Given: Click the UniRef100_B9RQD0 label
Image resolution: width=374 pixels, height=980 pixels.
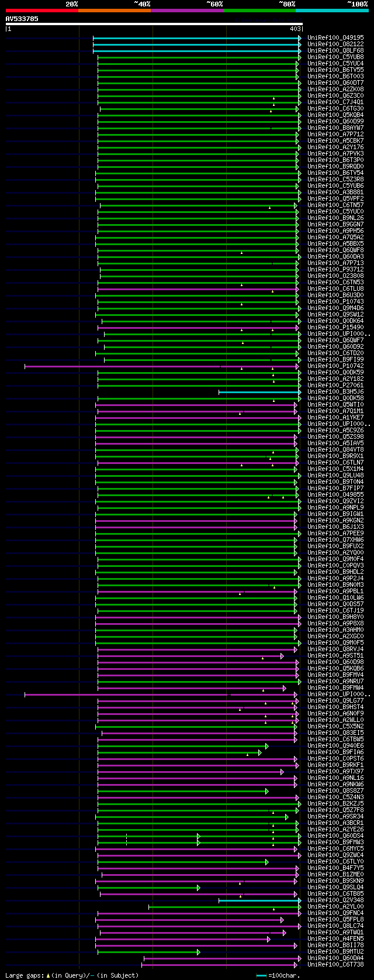Looking at the screenshot, I should tap(335, 166).
